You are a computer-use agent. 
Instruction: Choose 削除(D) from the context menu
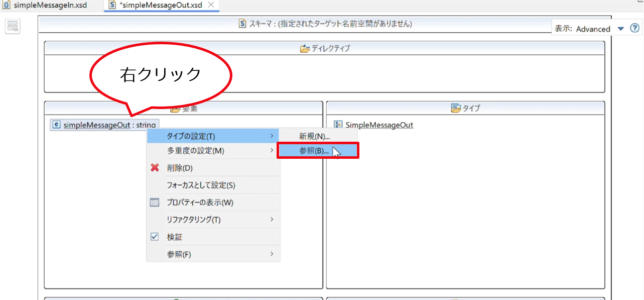coord(213,168)
